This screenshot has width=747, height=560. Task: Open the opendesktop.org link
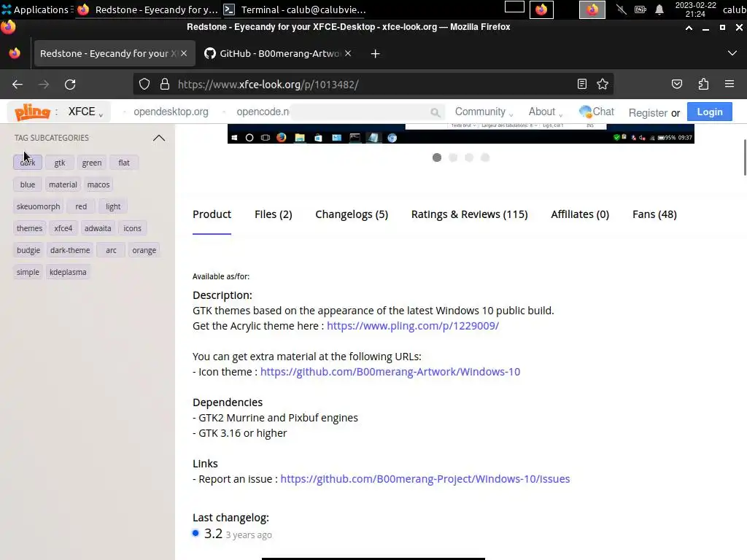coord(171,112)
